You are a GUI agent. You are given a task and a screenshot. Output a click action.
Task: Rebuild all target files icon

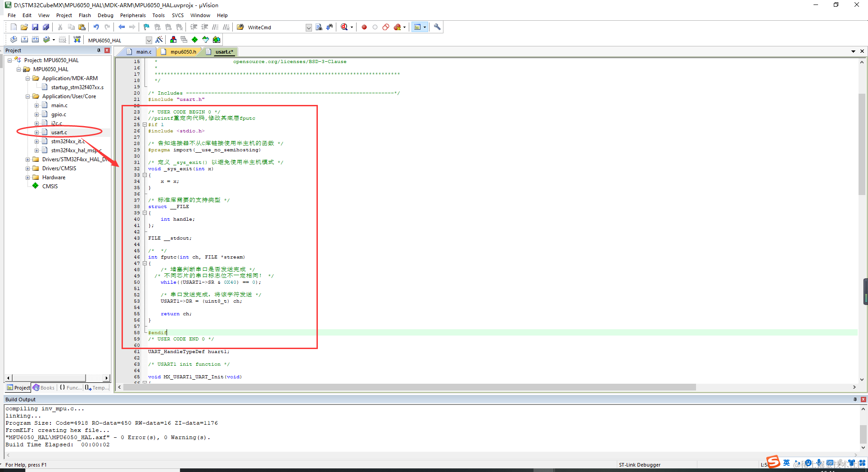click(x=35, y=40)
